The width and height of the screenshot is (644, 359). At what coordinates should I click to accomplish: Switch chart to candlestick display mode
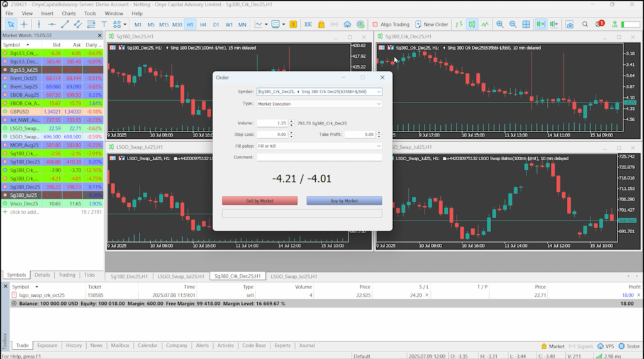click(472, 25)
